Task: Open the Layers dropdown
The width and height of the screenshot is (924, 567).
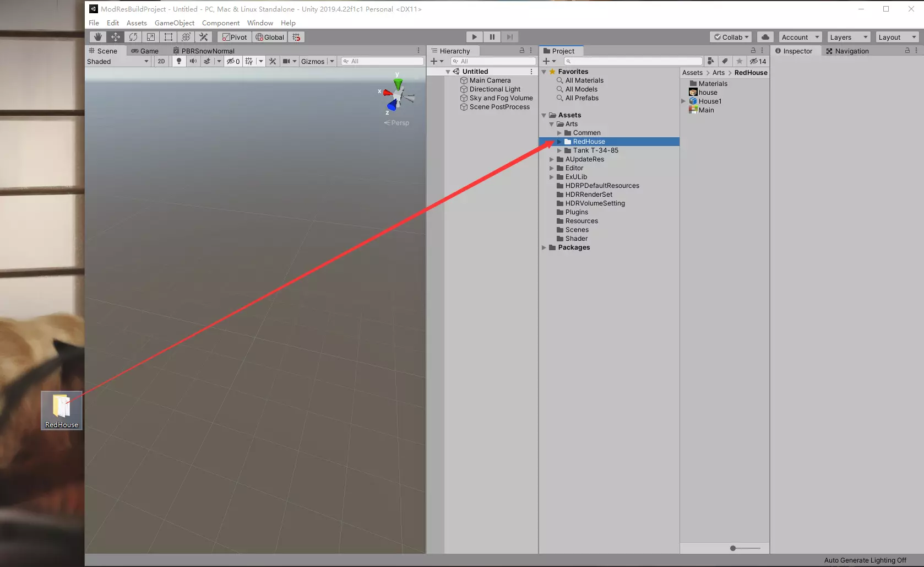Action: [x=849, y=37]
